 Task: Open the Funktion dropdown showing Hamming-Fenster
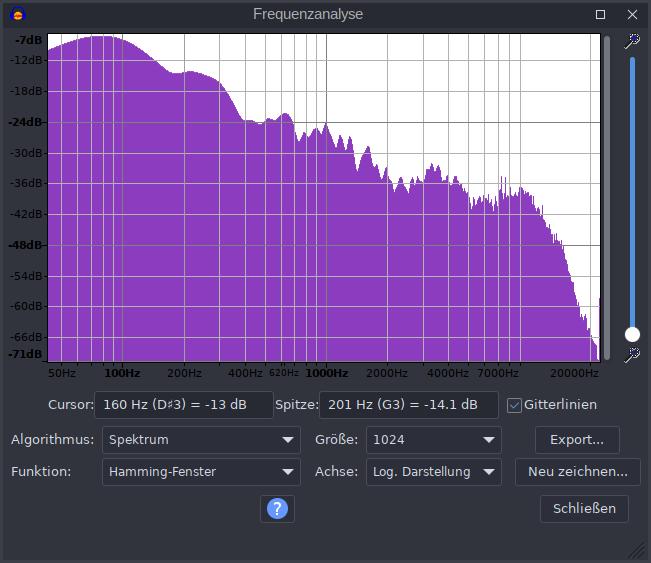click(x=201, y=472)
